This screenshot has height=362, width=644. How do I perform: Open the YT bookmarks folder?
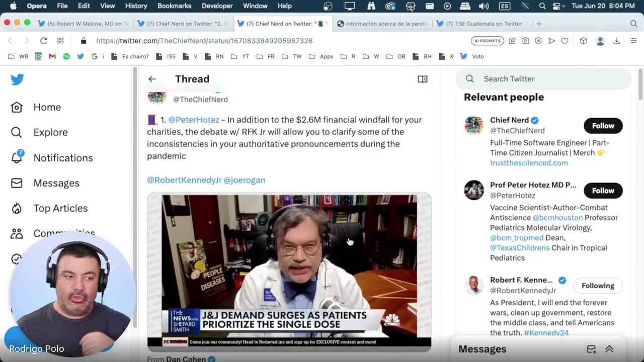pos(240,56)
